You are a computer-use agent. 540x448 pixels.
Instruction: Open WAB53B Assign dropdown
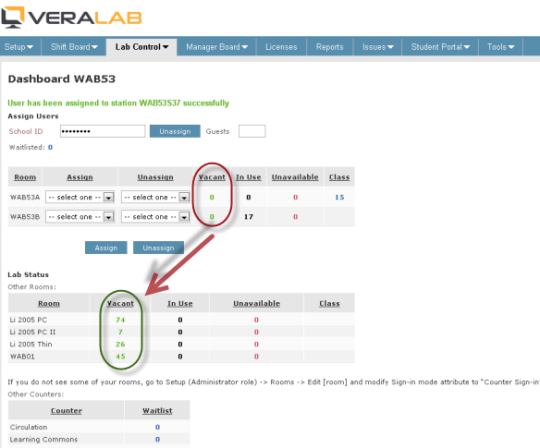tap(80, 217)
